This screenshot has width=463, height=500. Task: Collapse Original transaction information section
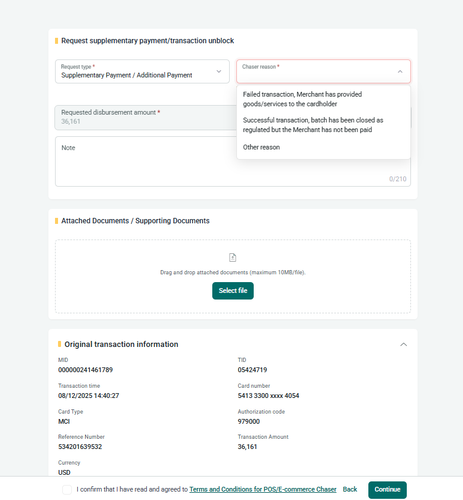click(x=403, y=344)
